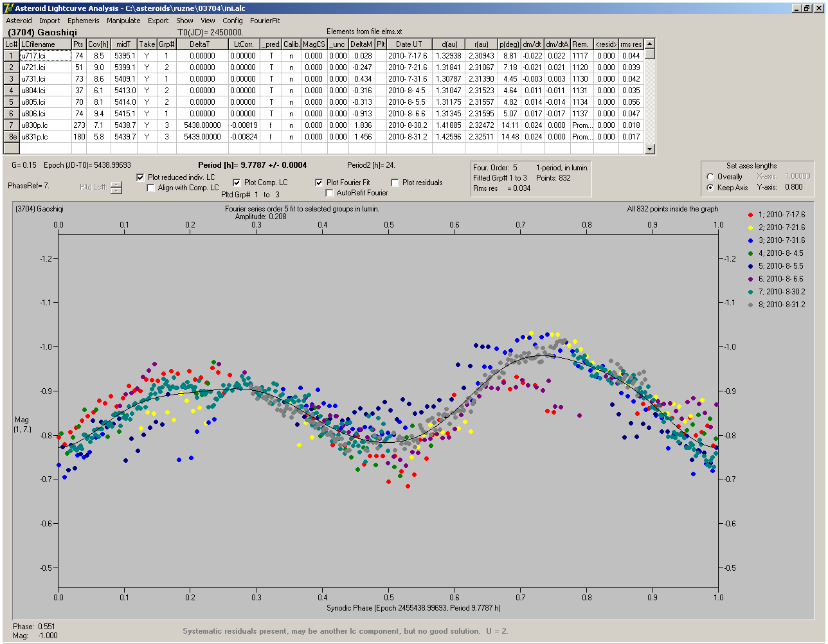Toggle Plot reduced indiv. LC checkbox
This screenshot has height=644, width=828.
pyautogui.click(x=141, y=177)
